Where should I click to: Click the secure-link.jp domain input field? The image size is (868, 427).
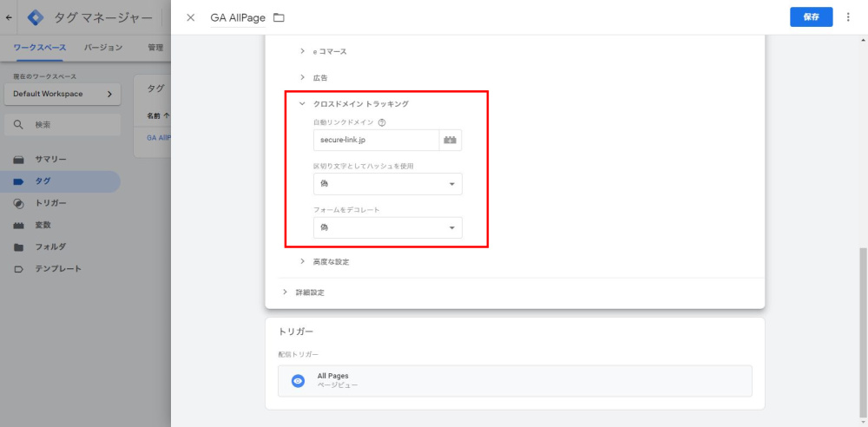tap(375, 140)
